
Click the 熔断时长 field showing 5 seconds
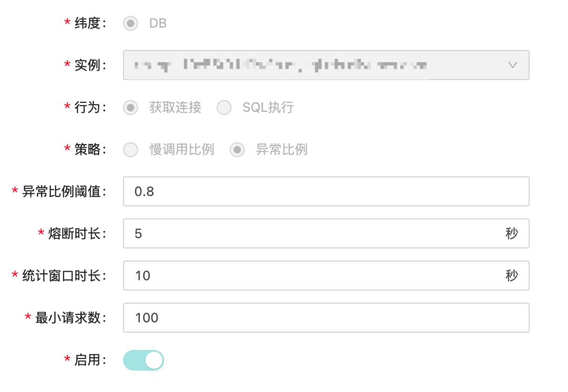(316, 233)
